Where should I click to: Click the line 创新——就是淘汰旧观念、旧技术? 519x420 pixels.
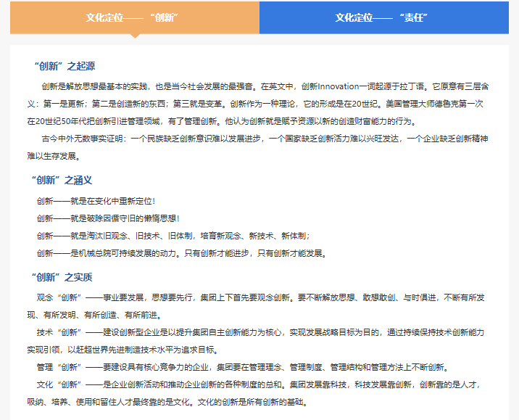173,236
